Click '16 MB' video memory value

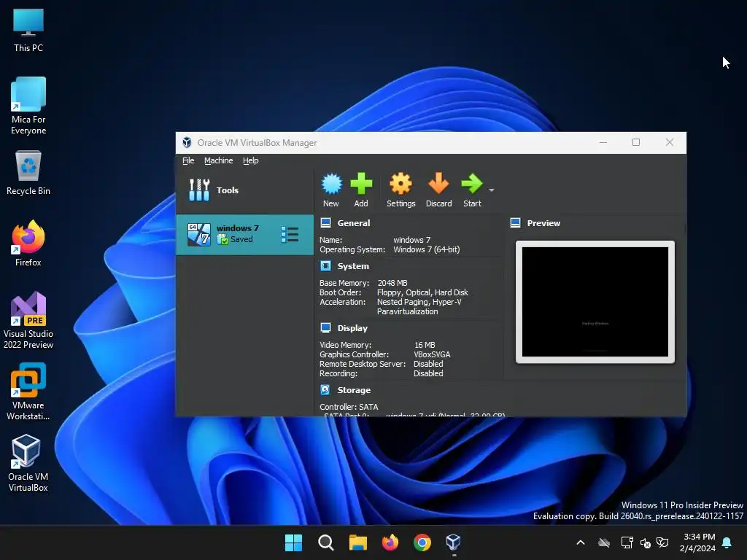pos(425,345)
